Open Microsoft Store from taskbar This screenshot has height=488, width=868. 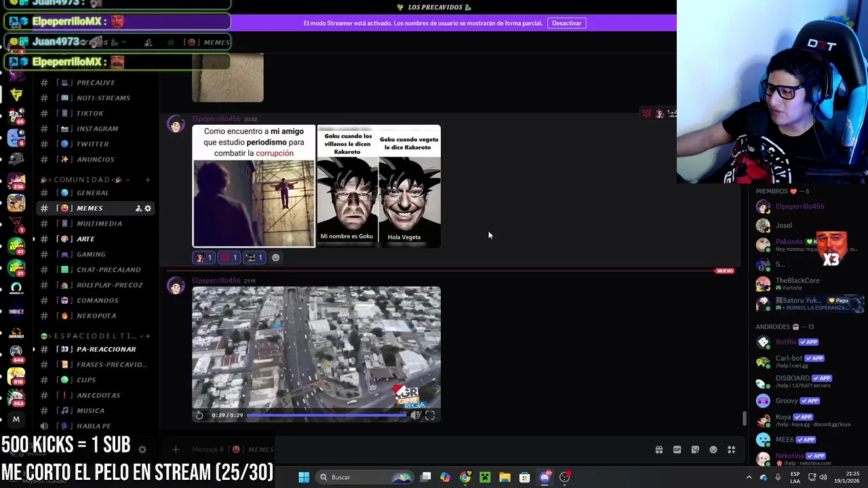(x=524, y=477)
